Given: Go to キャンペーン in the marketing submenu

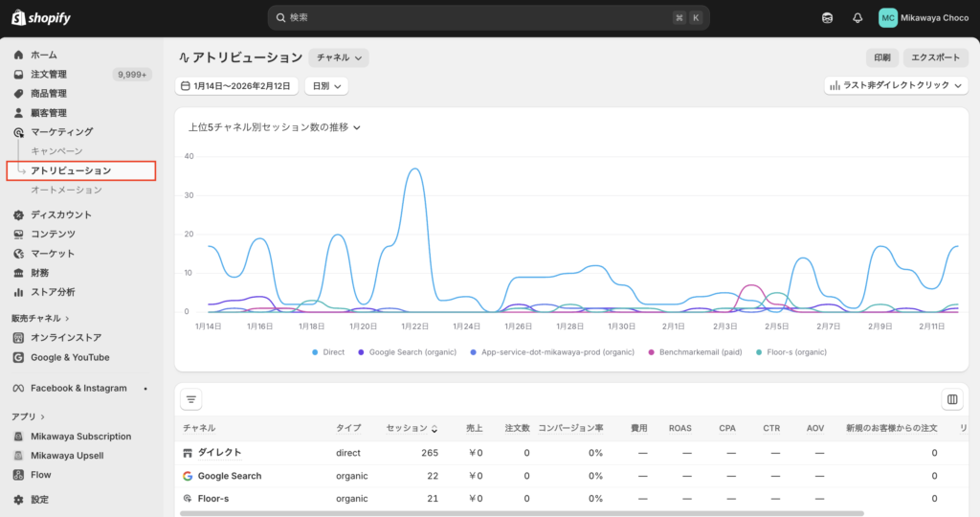Looking at the screenshot, I should [x=56, y=151].
